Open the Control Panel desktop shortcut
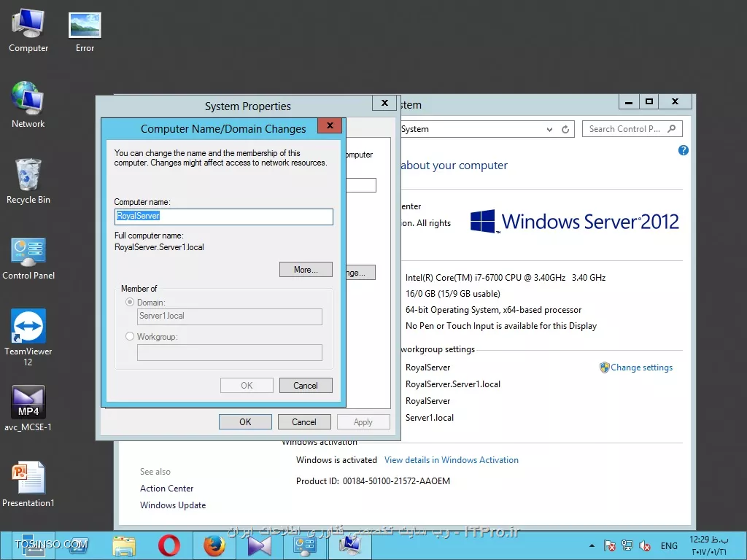 (28, 259)
